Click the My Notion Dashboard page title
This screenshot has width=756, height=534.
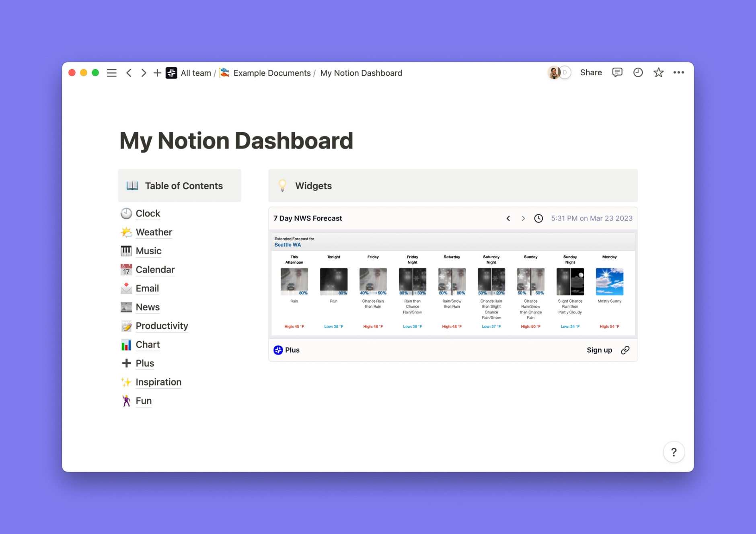(236, 141)
